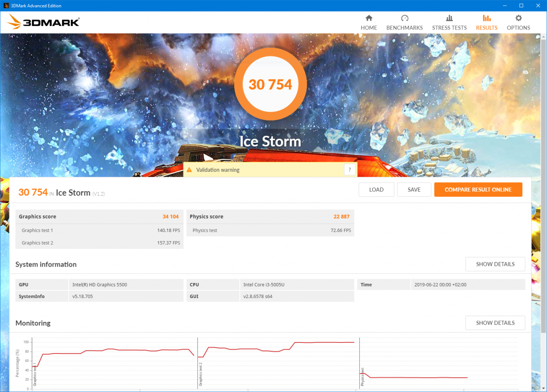Click the 157.37 FPS value
The width and height of the screenshot is (547, 392).
[168, 243]
